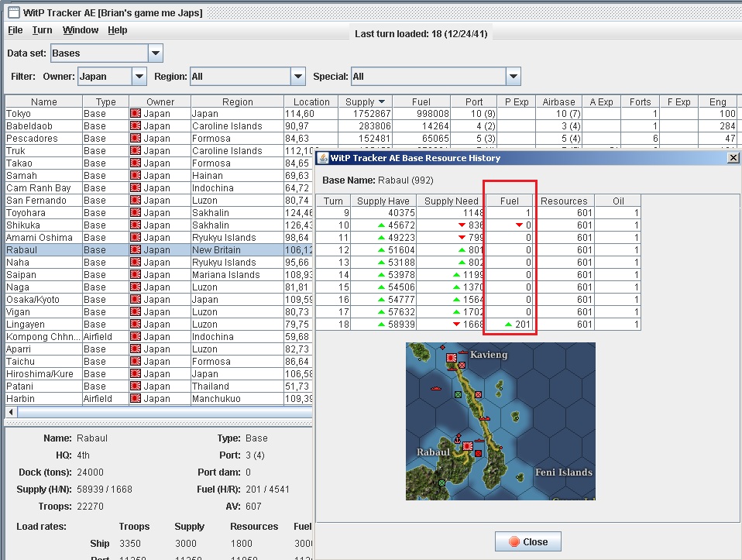Click the left arrow of horizontal scrollbar

click(11, 412)
